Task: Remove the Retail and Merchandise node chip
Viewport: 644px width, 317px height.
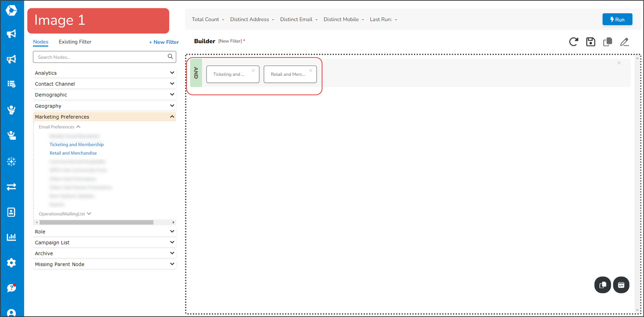Action: coord(311,70)
